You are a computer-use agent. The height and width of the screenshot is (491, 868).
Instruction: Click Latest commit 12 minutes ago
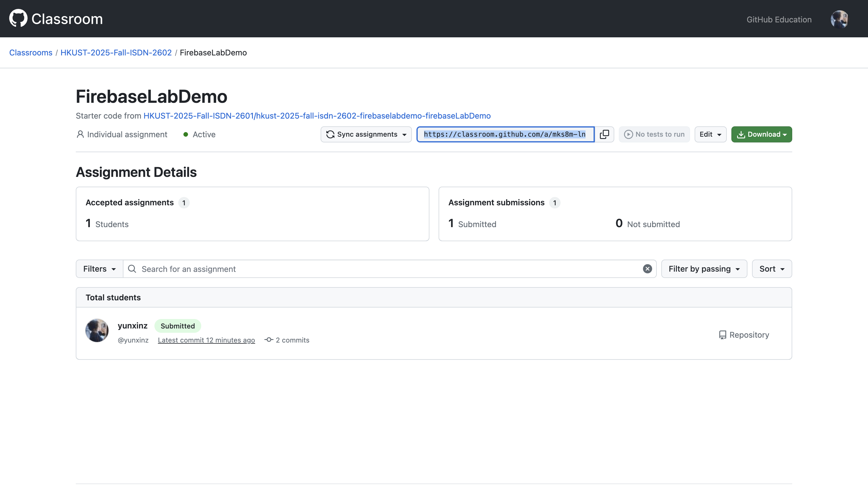click(206, 340)
